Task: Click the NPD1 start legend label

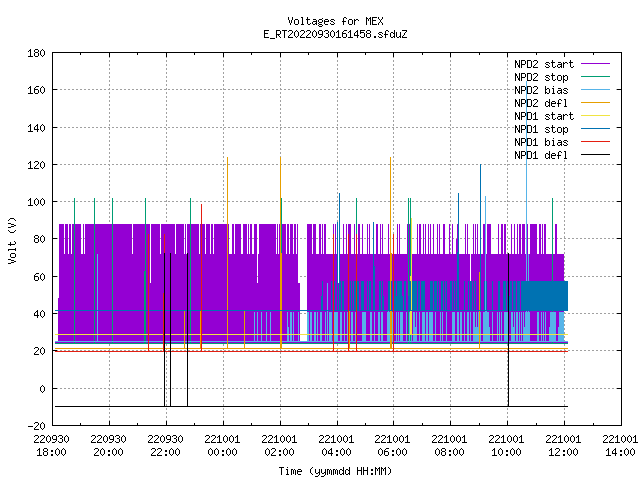Action: pyautogui.click(x=544, y=116)
